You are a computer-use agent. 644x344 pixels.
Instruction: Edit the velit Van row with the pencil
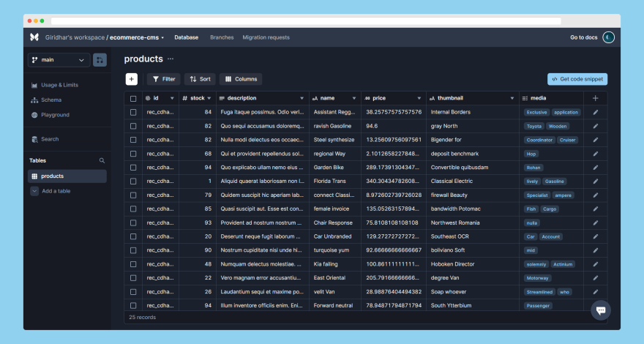tap(595, 292)
